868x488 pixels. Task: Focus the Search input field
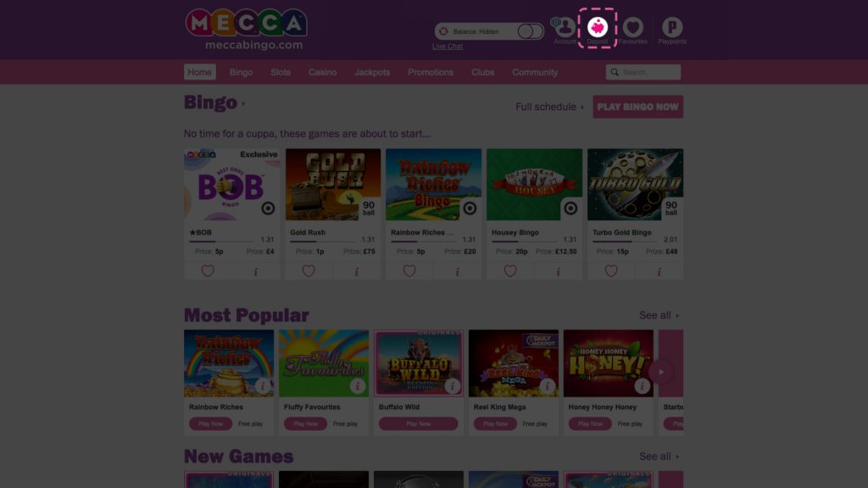pyautogui.click(x=643, y=72)
